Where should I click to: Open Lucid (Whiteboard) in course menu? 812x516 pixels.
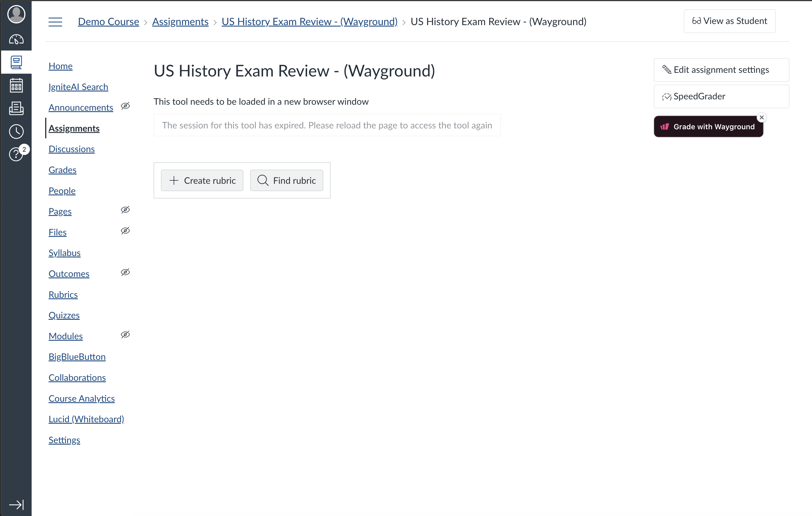86,419
